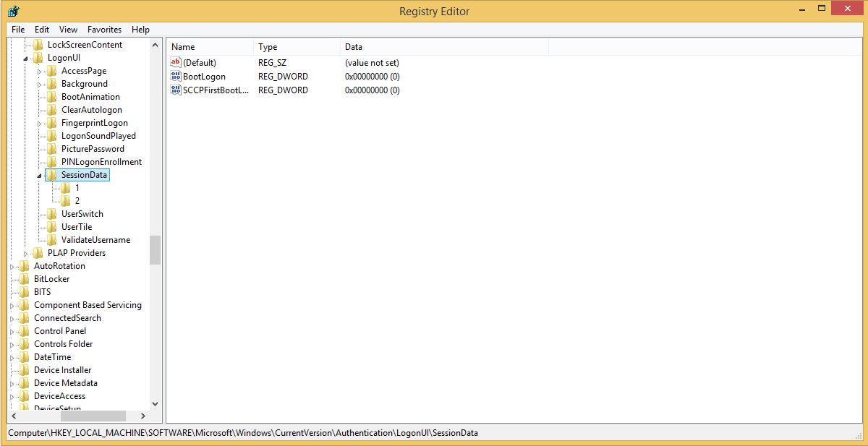Expand the FingerprintLogon key
The width and height of the screenshot is (868, 446).
tap(40, 123)
